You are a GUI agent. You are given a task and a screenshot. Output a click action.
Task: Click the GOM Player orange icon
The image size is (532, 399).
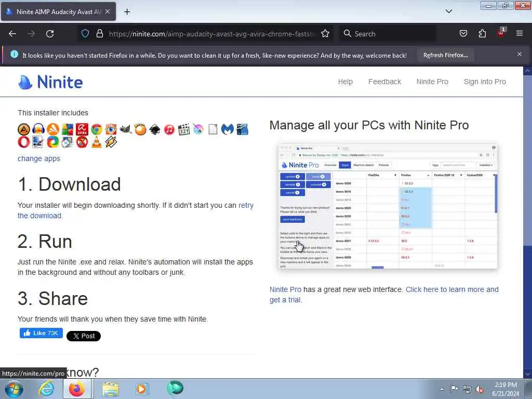point(140,129)
